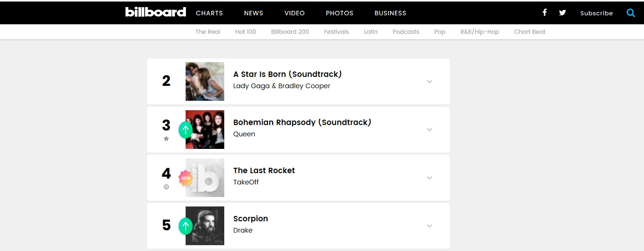This screenshot has width=644, height=251.
Task: Go to the Hot 100 tab
Action: (x=245, y=31)
